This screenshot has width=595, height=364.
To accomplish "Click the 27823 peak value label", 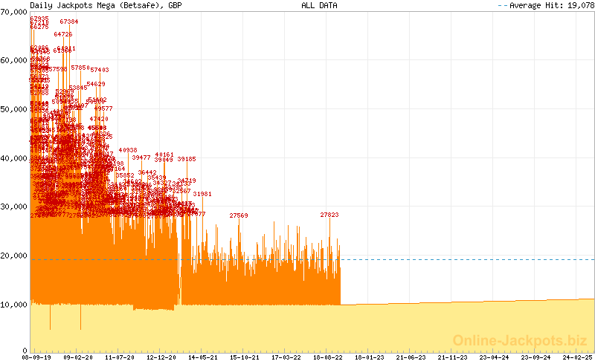I will click(329, 215).
